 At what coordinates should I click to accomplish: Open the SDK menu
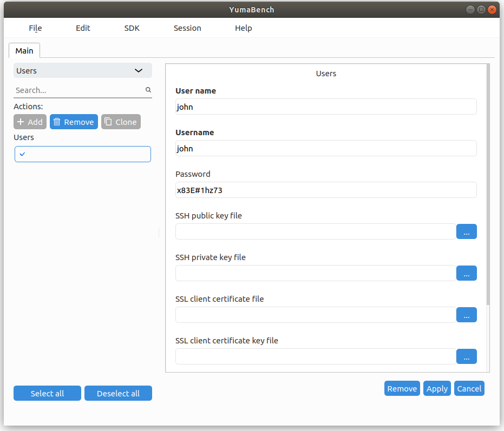132,28
